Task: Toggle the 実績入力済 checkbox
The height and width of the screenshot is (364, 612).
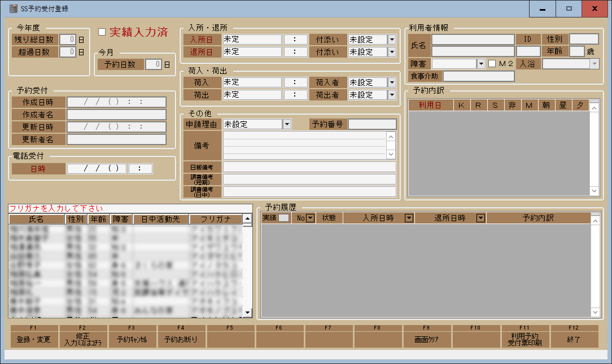Action: pos(102,32)
